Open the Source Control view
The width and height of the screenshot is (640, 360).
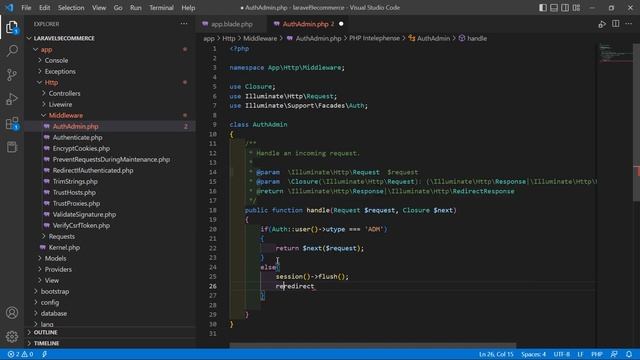point(12,75)
